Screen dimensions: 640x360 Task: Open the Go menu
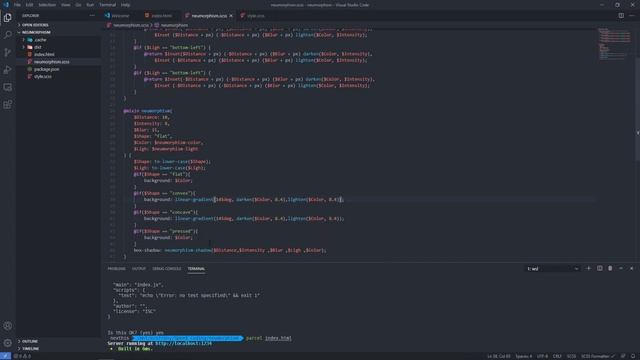[x=78, y=5]
